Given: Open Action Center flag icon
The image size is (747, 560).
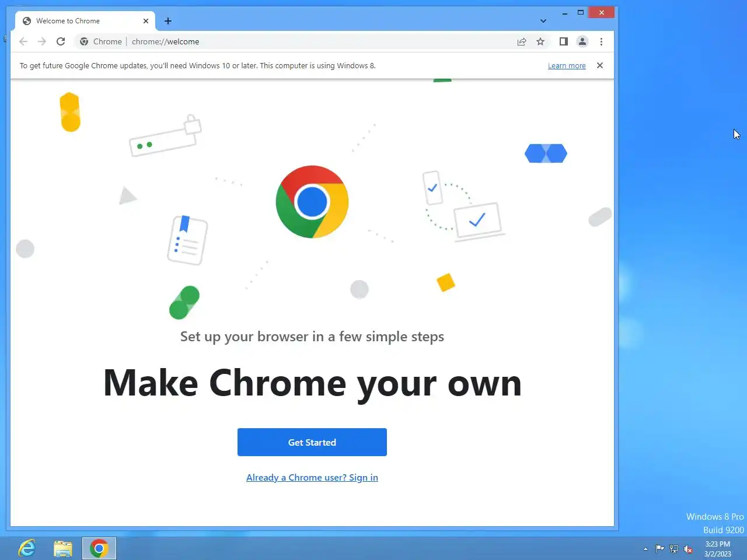Looking at the screenshot, I should pos(659,549).
